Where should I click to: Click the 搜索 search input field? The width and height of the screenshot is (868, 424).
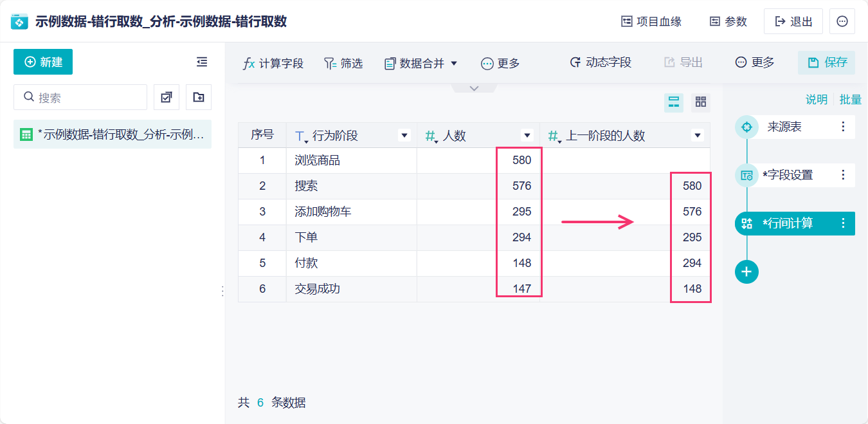[80, 97]
